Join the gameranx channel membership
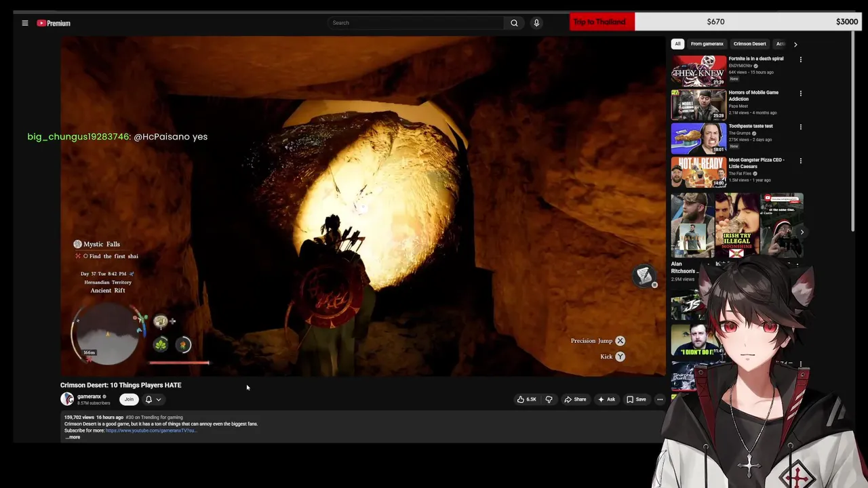Viewport: 868px width, 488px height. [x=129, y=399]
